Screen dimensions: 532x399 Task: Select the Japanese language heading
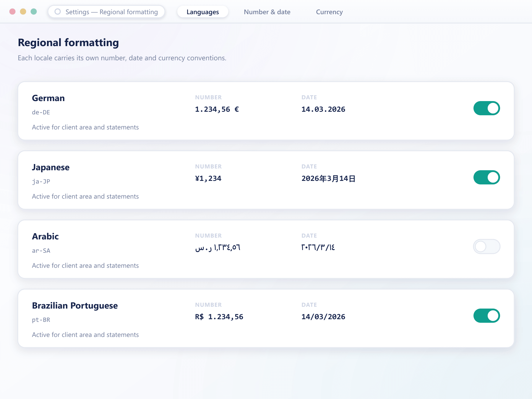coord(51,167)
